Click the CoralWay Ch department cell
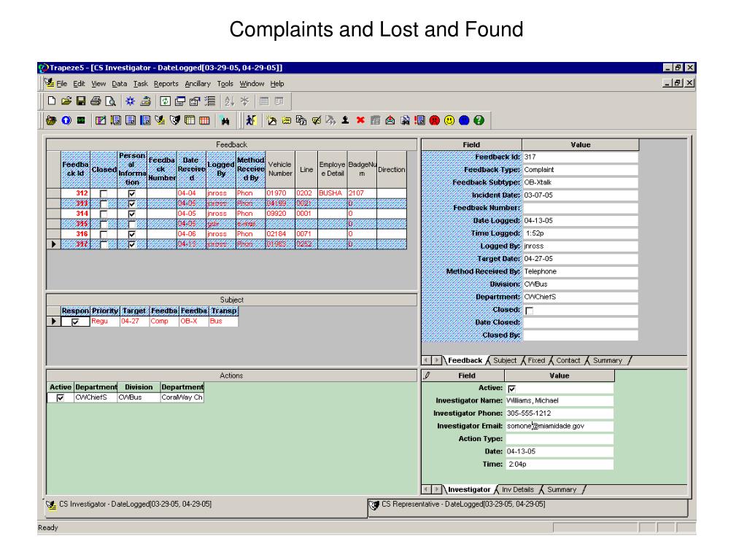747x560 pixels. pyautogui.click(x=182, y=397)
